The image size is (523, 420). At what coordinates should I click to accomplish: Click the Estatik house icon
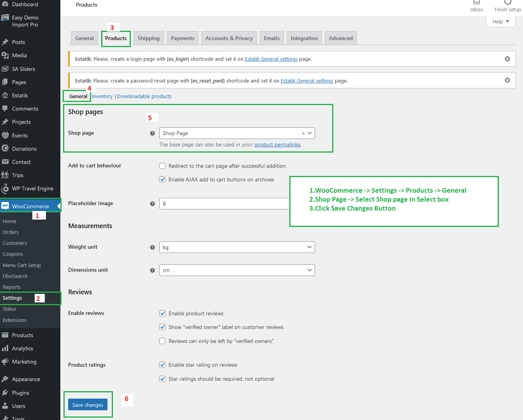coord(5,95)
